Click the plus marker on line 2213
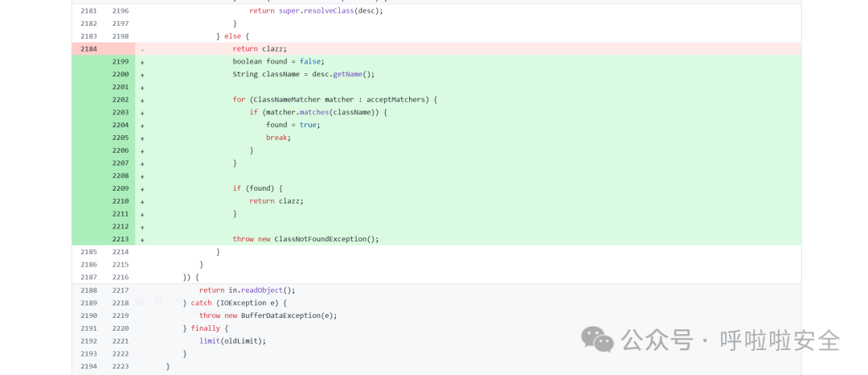The height and width of the screenshot is (375, 868). [x=142, y=240]
